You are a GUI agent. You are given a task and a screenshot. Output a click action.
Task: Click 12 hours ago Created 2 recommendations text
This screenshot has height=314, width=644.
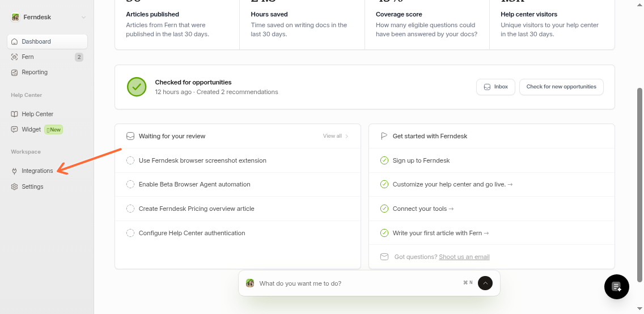tap(217, 92)
